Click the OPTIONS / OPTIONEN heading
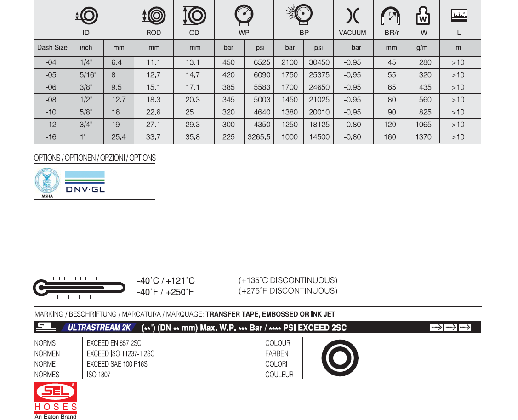 95,158
